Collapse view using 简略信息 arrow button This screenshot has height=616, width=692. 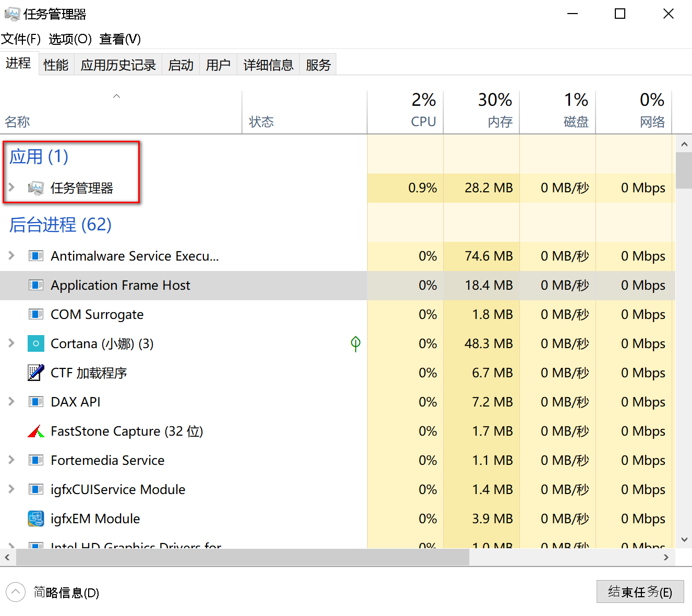pyautogui.click(x=16, y=593)
